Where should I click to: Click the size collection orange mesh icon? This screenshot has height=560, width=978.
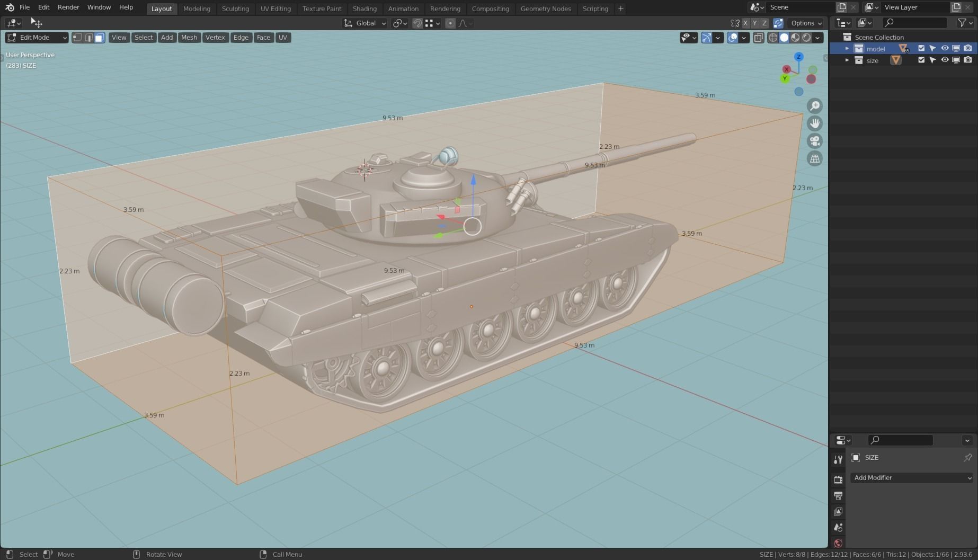tap(896, 60)
